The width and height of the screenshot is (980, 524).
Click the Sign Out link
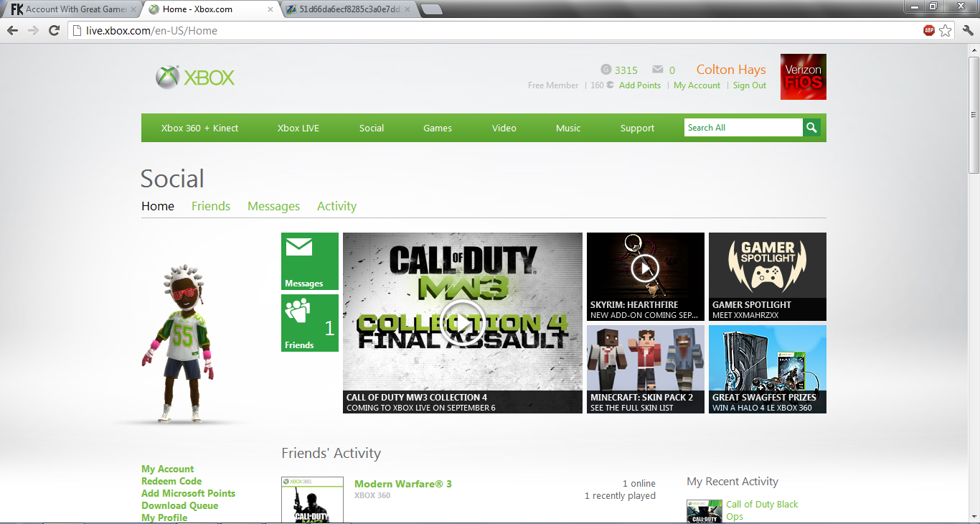pos(750,85)
